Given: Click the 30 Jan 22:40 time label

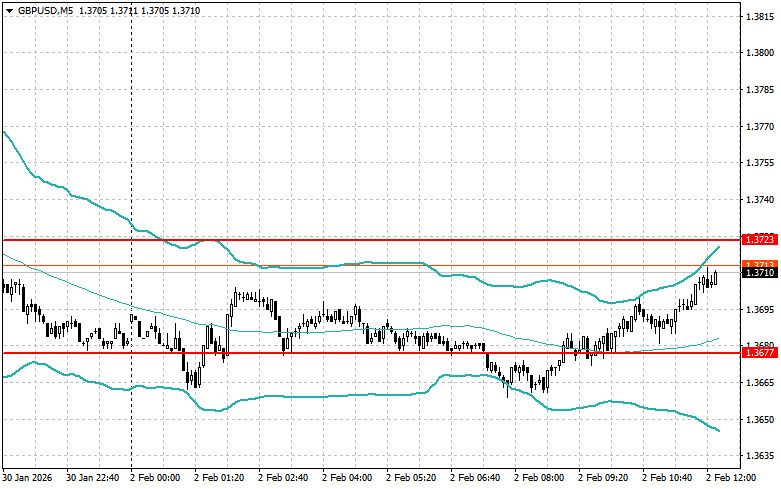Looking at the screenshot, I should (x=93, y=478).
